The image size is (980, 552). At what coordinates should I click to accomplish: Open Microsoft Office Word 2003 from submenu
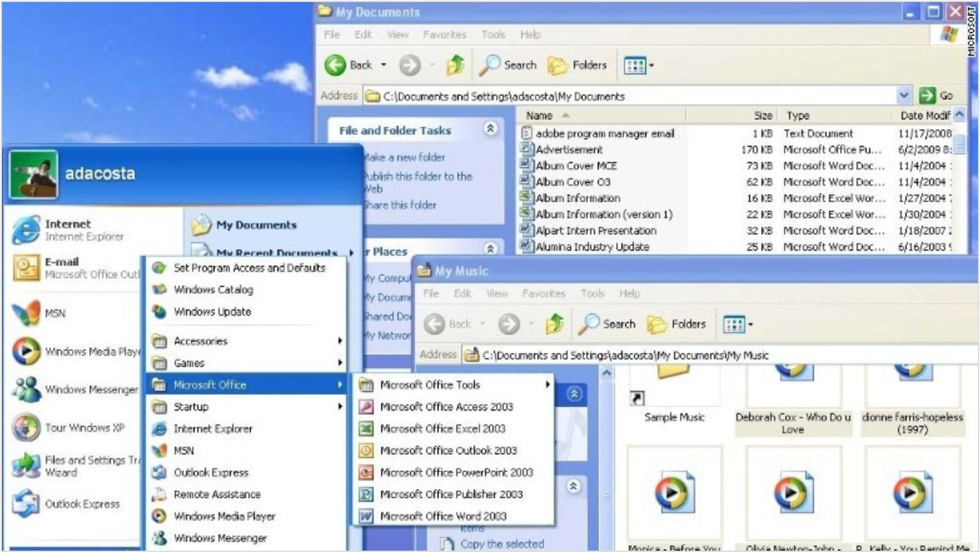pos(442,516)
